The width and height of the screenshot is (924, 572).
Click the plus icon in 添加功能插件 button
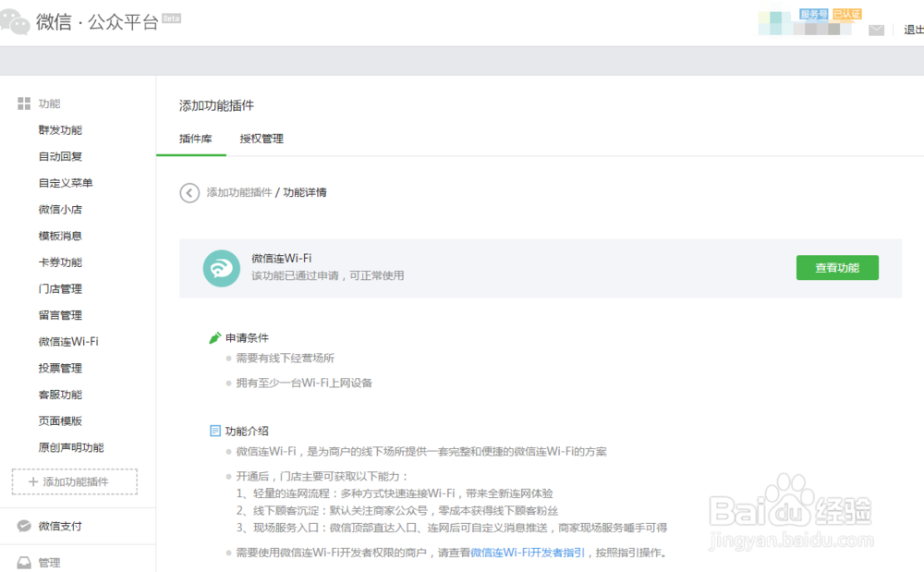tap(33, 481)
